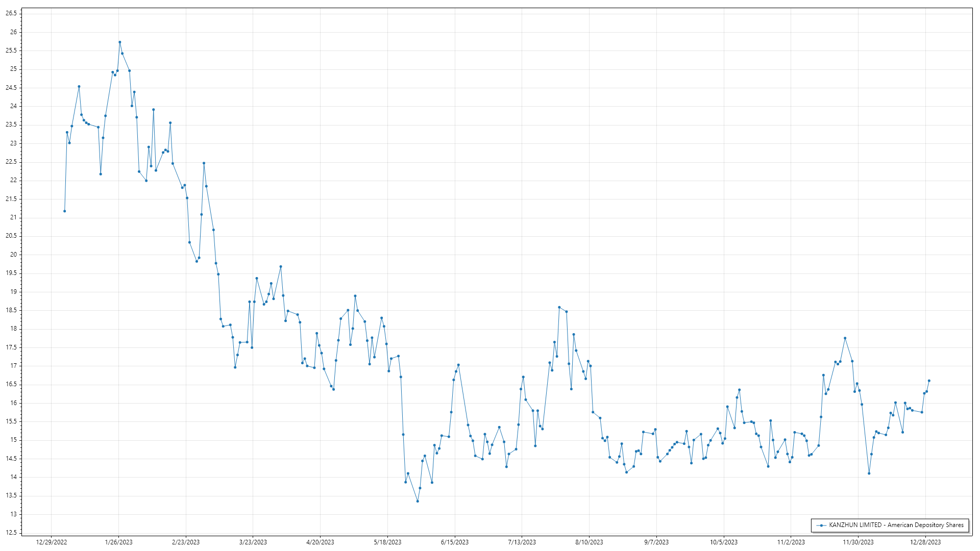This screenshot has height=551, width=980.
Task: Click the first data point of the series
Action: 64,211
